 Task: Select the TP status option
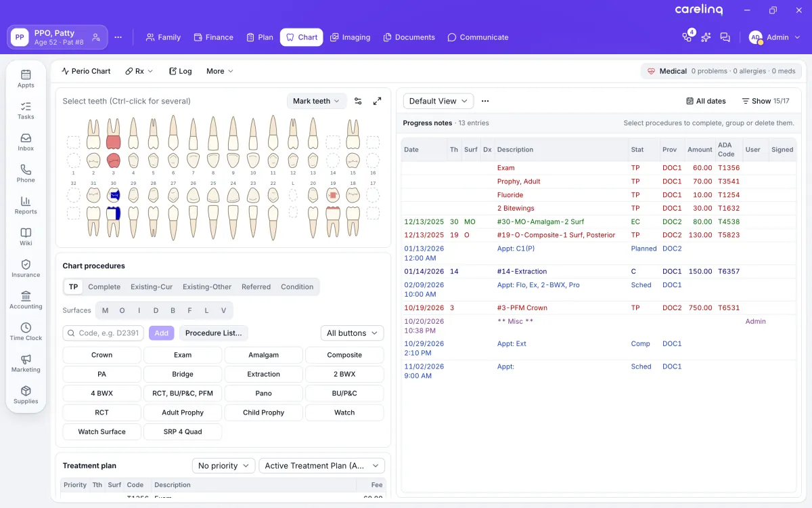73,287
